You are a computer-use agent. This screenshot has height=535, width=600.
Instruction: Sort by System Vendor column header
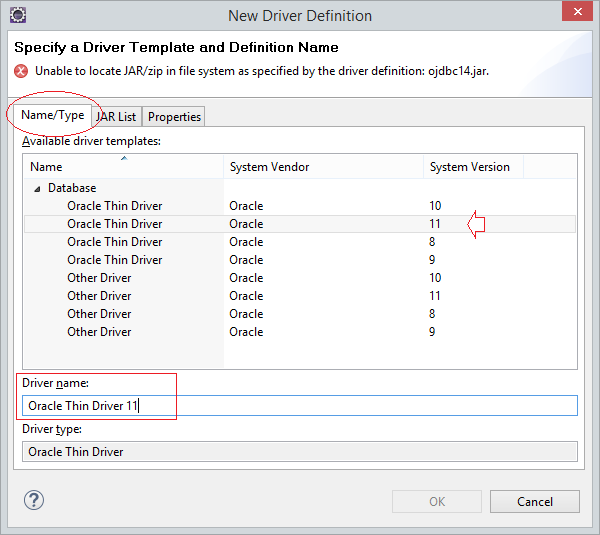click(323, 166)
